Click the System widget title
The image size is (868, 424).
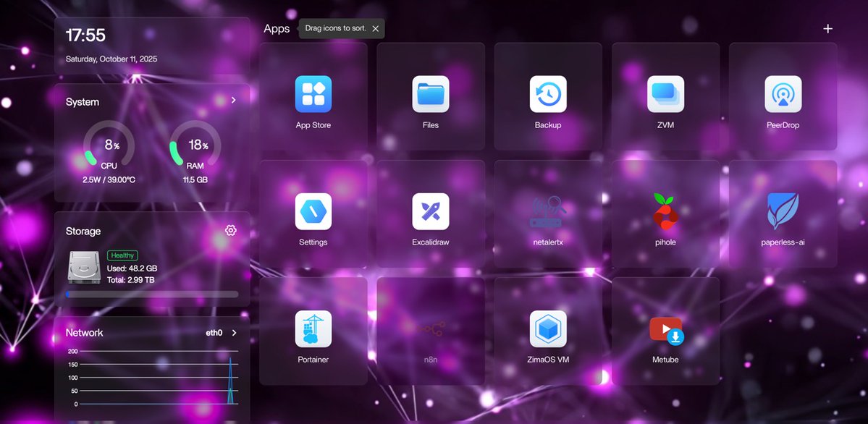click(83, 102)
